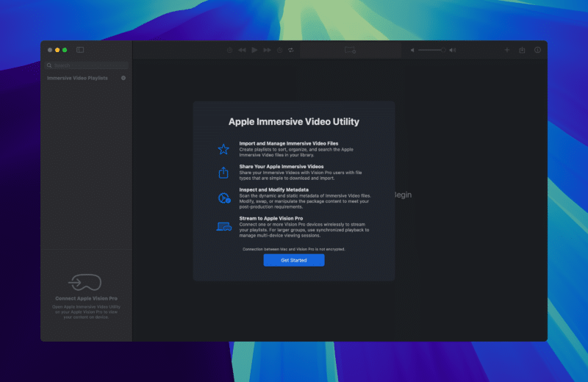This screenshot has height=382, width=588.
Task: Click the low volume speaker icon
Action: [x=412, y=50]
